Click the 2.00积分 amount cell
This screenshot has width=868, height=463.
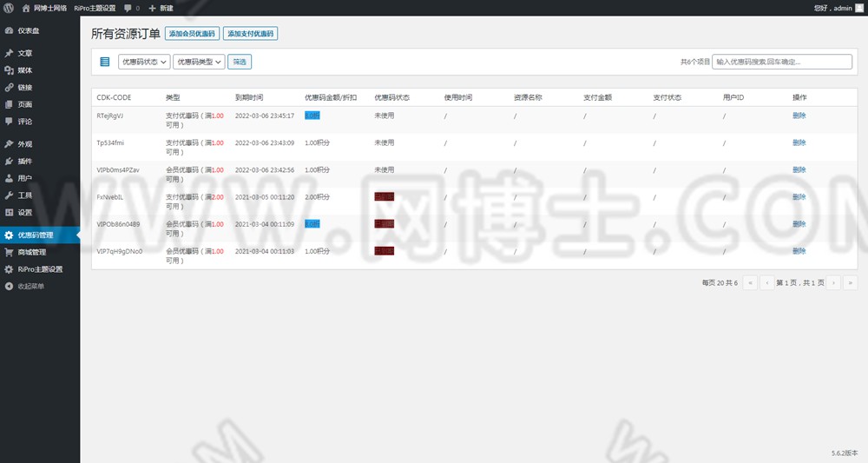click(317, 197)
